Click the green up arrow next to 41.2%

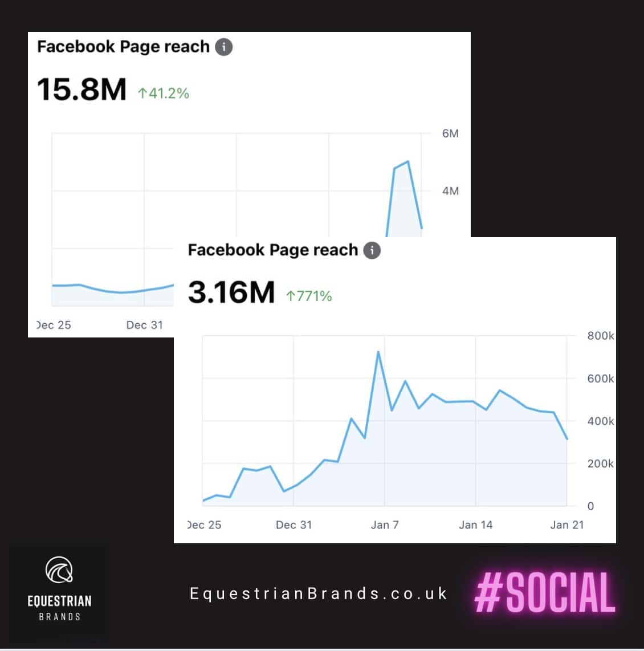[x=142, y=93]
